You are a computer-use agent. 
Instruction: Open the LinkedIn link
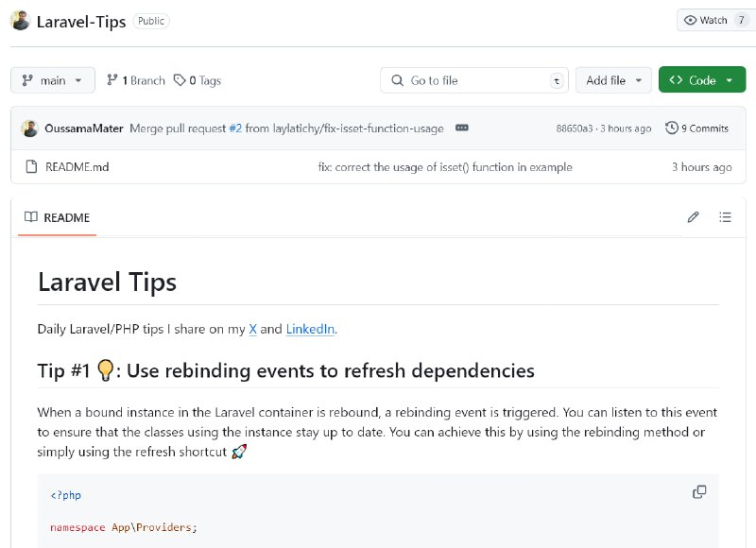(310, 329)
